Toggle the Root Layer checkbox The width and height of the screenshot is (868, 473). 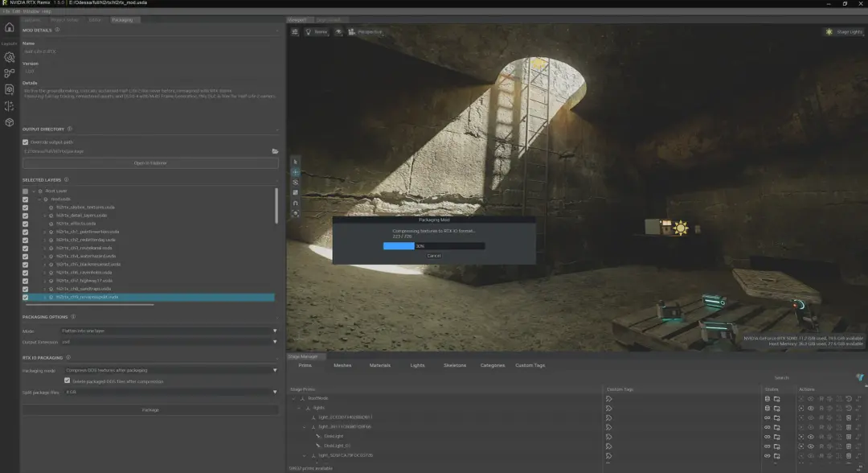click(x=26, y=191)
